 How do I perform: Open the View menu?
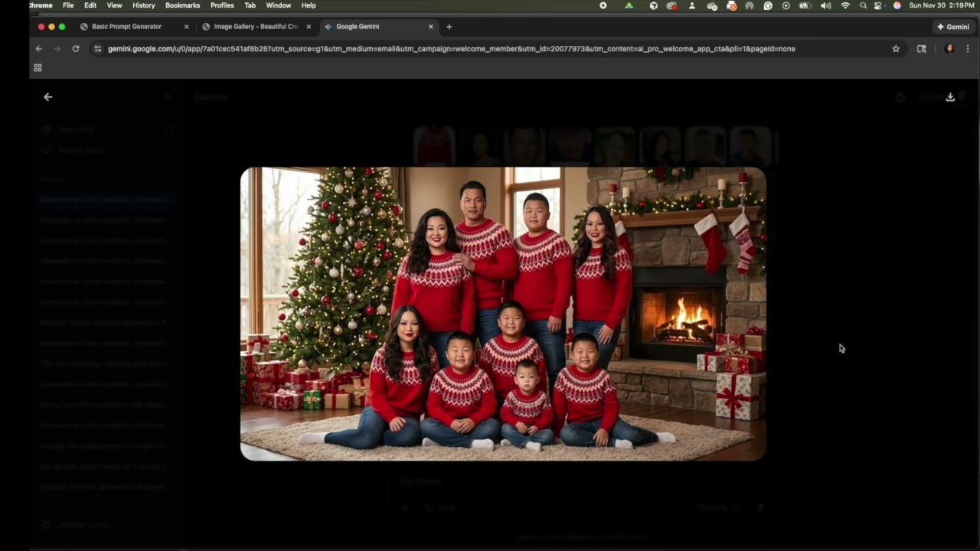114,5
